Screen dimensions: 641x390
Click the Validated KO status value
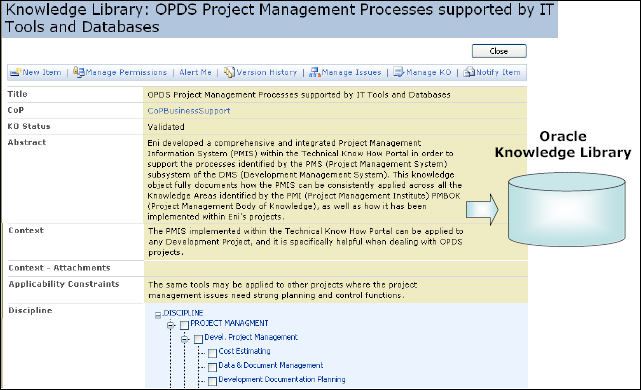pos(166,127)
